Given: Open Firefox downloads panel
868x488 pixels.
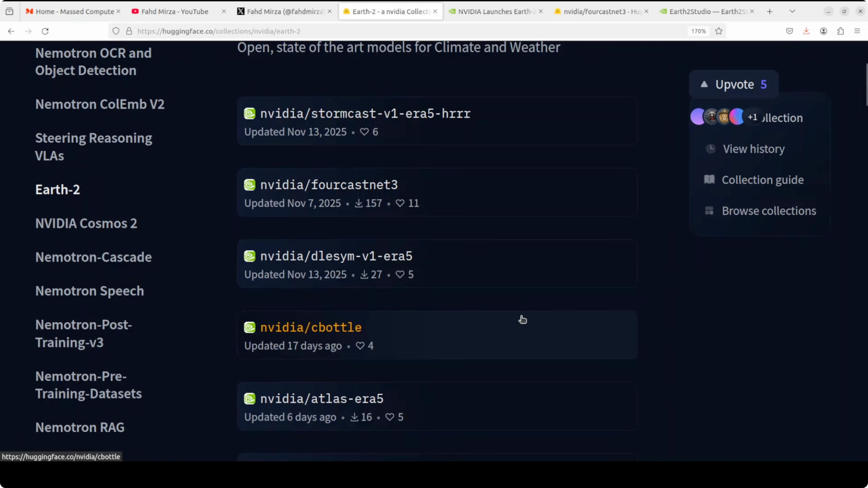Looking at the screenshot, I should click(806, 31).
